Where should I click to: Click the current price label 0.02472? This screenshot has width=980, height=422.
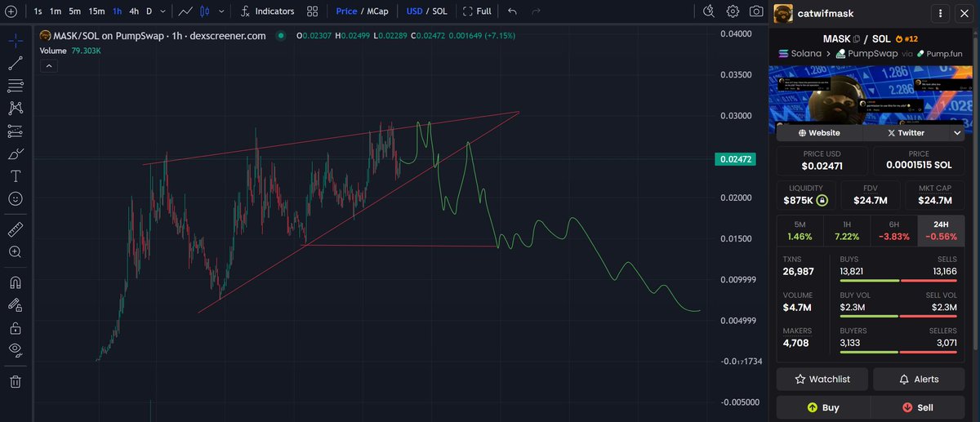pos(736,159)
